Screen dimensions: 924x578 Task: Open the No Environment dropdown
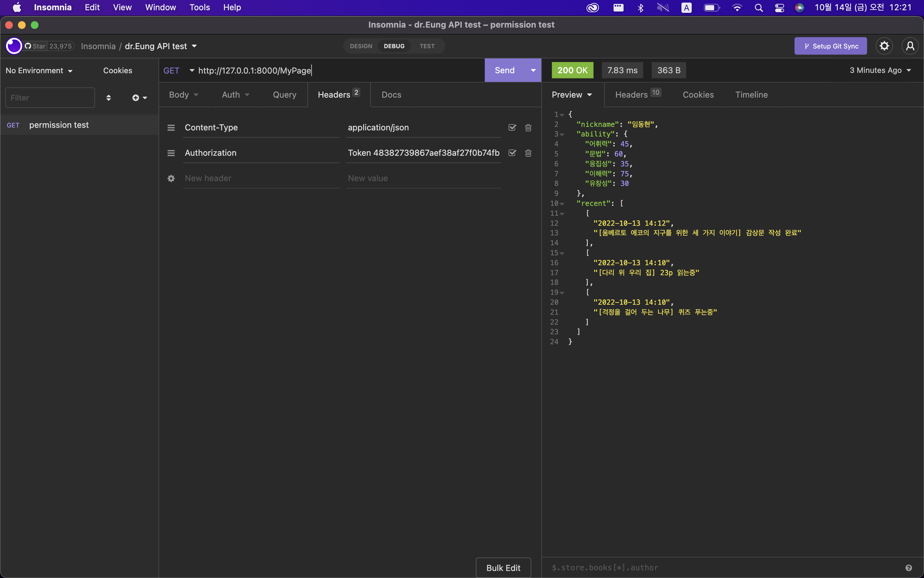(x=39, y=70)
